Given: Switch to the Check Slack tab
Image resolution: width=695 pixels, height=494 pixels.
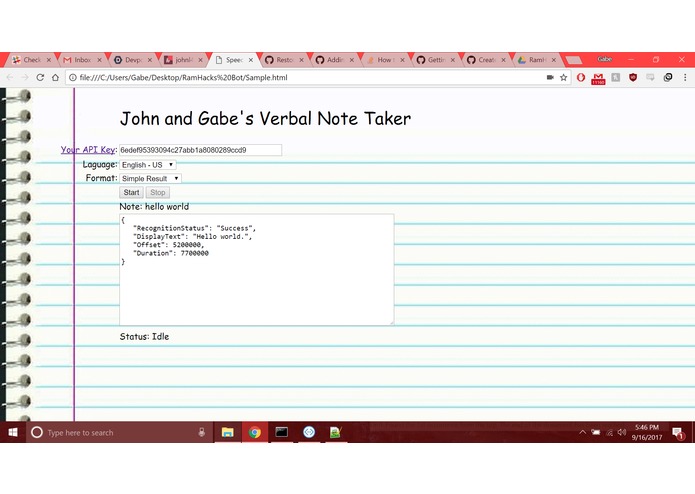Looking at the screenshot, I should point(32,60).
